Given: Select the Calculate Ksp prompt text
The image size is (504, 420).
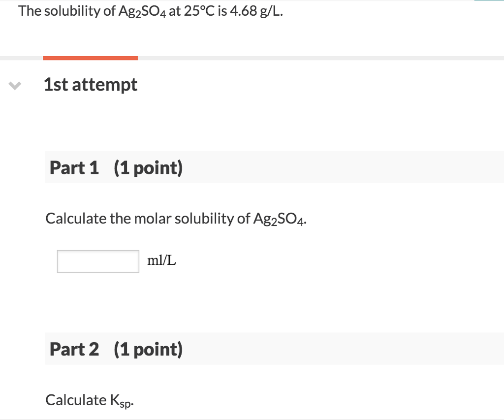Looking at the screenshot, I should click(89, 400).
